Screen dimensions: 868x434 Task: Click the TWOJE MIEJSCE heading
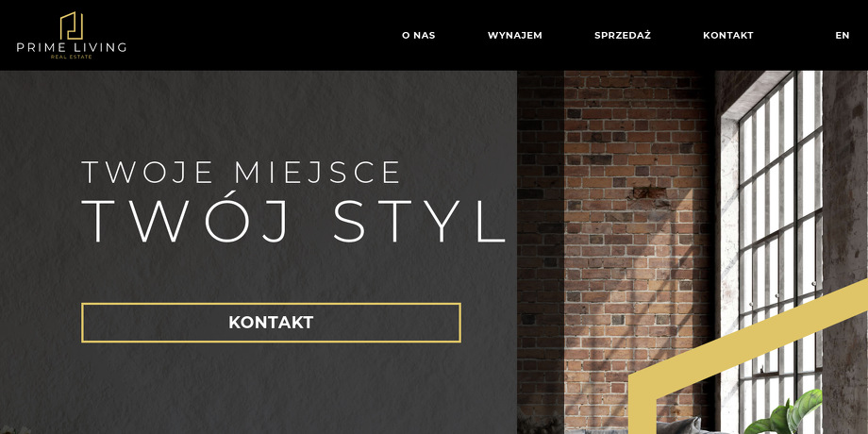[242, 172]
